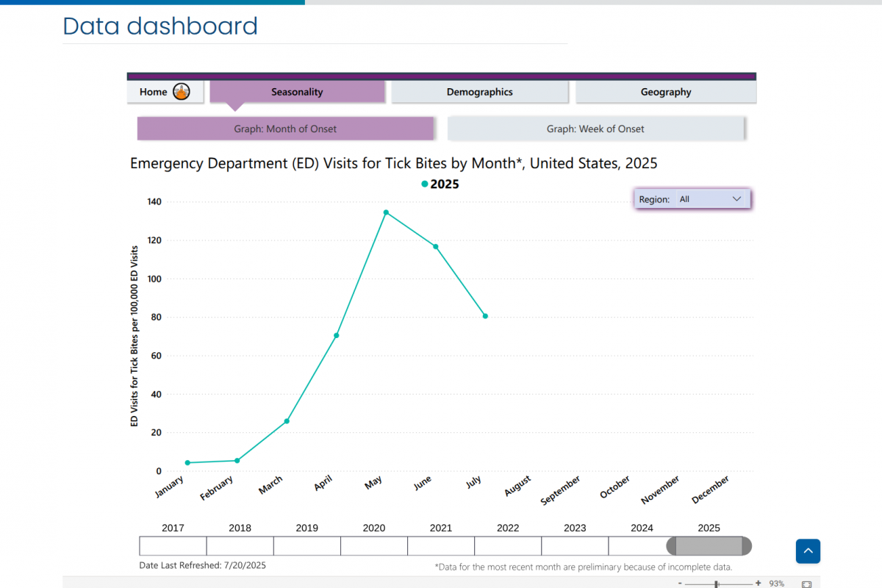Click the 2025 legend marker dot
Screen dimensions: 882x588
(425, 184)
